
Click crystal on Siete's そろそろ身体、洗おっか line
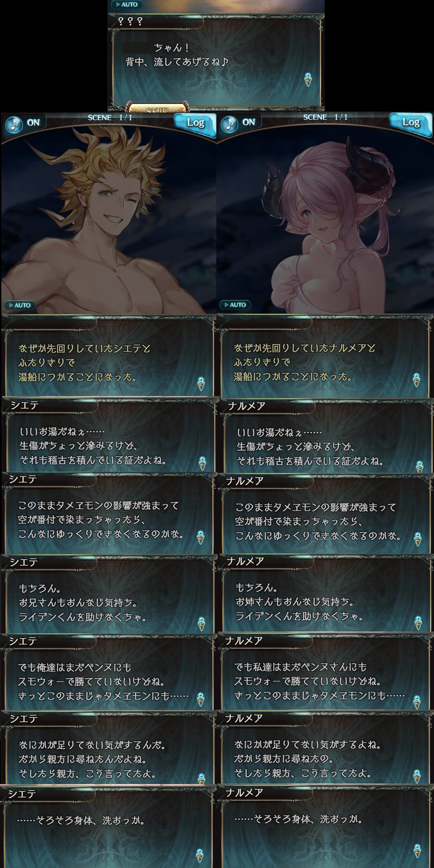[200, 855]
